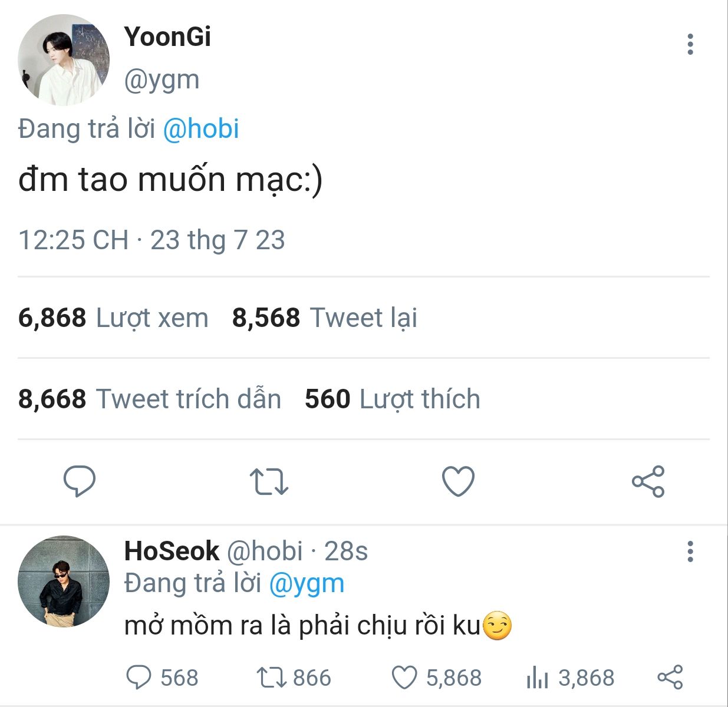Like YoonGi's tweet with heart icon
The image size is (728, 707).
coord(458,481)
